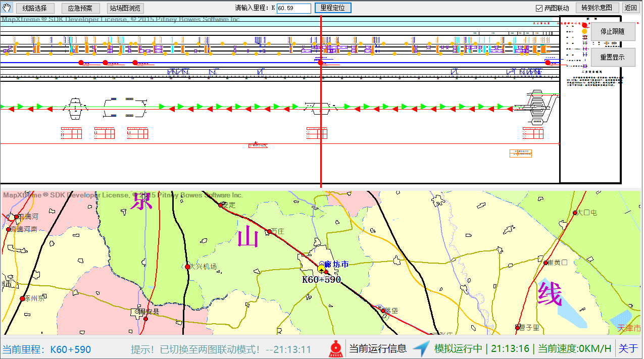Focus the mileage input field

[293, 8]
